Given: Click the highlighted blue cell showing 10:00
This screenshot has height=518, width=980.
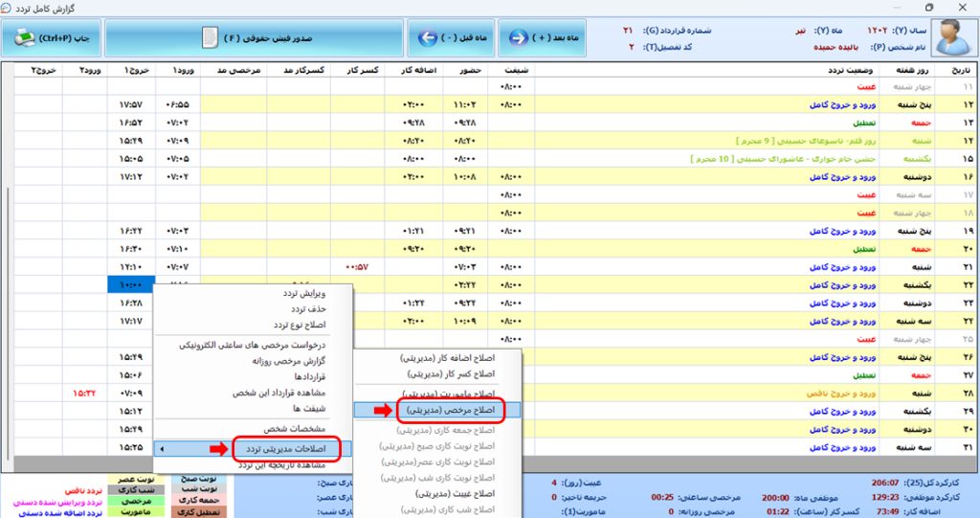Looking at the screenshot, I should 128,285.
